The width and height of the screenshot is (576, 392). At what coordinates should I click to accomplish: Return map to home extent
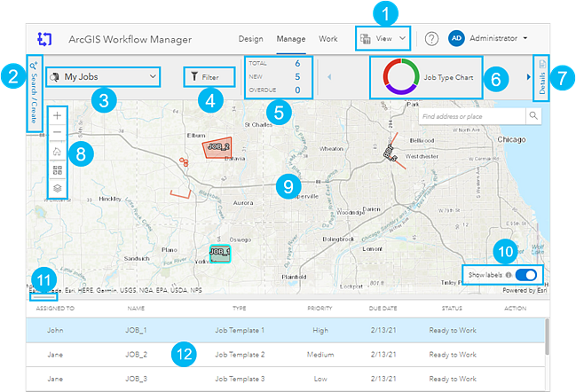click(x=58, y=152)
